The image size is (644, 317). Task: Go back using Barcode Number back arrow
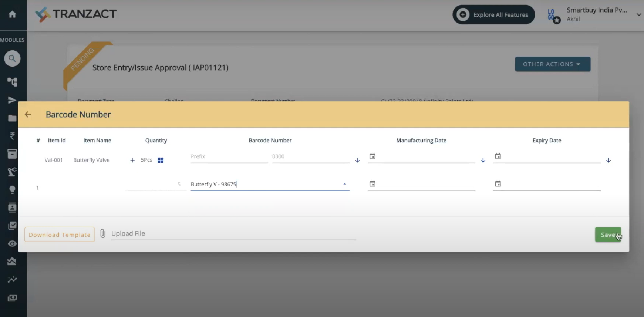pos(28,114)
